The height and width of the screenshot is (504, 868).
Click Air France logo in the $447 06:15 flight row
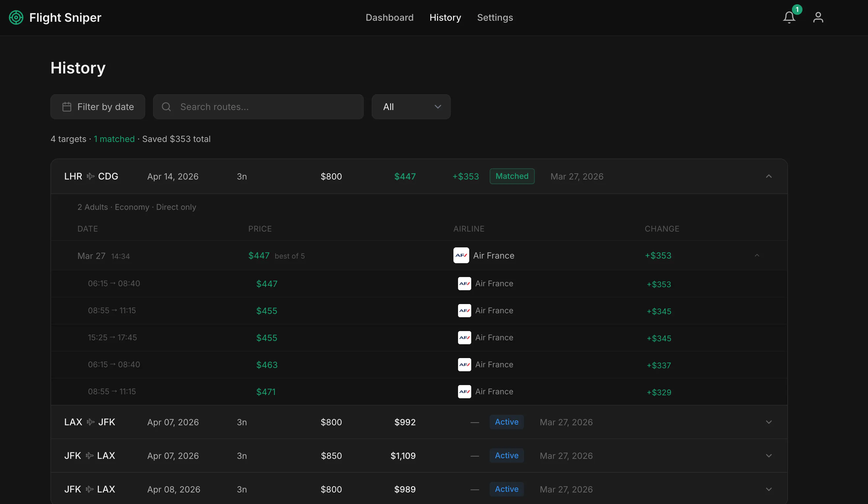click(x=464, y=284)
